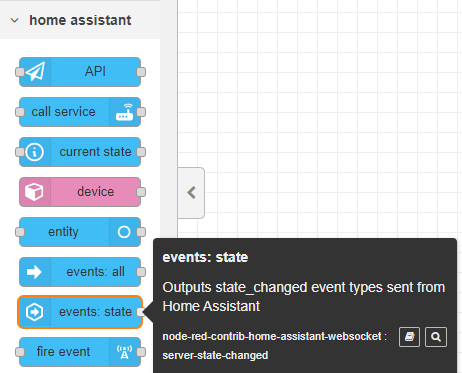Select the events: state node's hexagon arrow icon
Screen dimensions: 462x373
coord(35,312)
